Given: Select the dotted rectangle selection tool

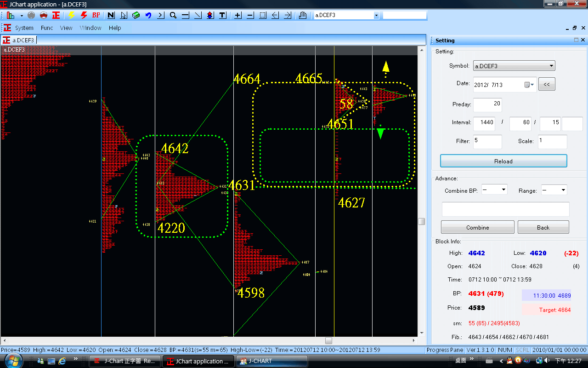Looking at the screenshot, I should [263, 15].
